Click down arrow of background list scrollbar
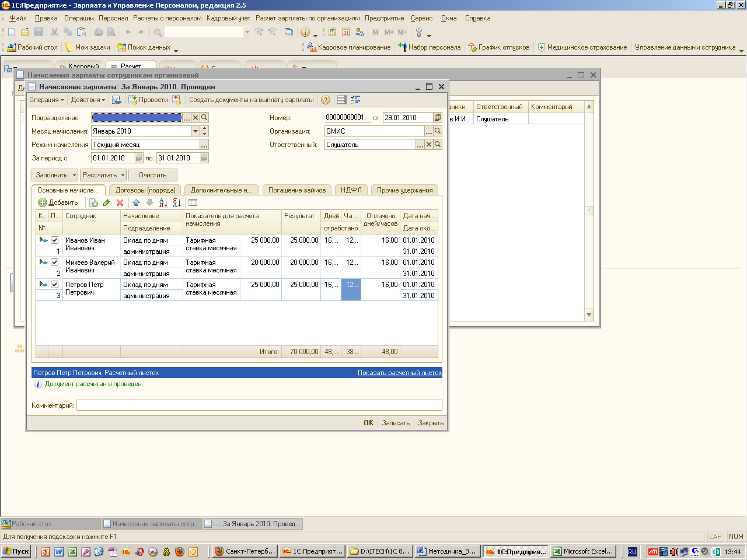Screen dimensions: 747x560 589,315
